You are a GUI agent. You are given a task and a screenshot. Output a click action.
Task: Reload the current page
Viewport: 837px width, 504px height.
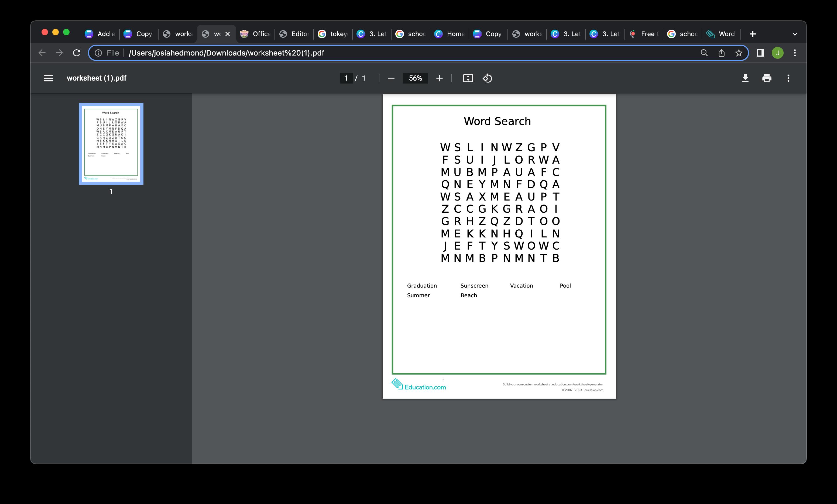click(x=77, y=53)
